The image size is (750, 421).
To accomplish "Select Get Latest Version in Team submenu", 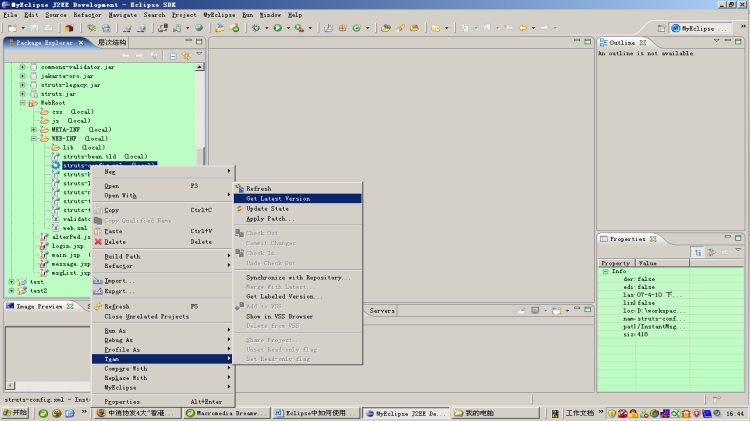I will [298, 199].
